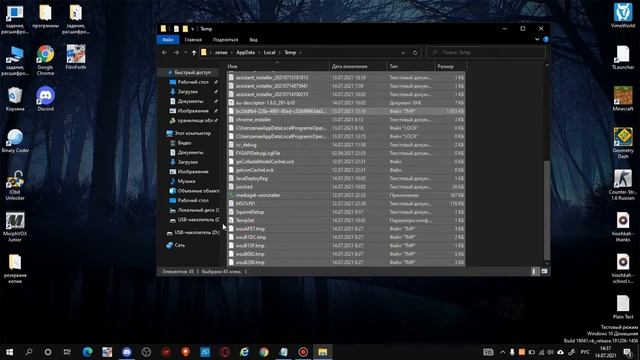The width and height of the screenshot is (640, 360).
Task: Open FilmForth desktop shortcut
Action: coord(76,57)
